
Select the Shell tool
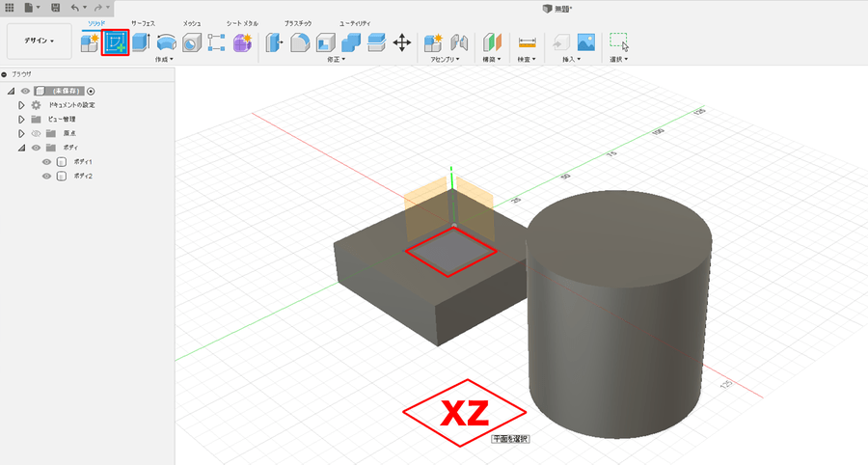click(326, 42)
